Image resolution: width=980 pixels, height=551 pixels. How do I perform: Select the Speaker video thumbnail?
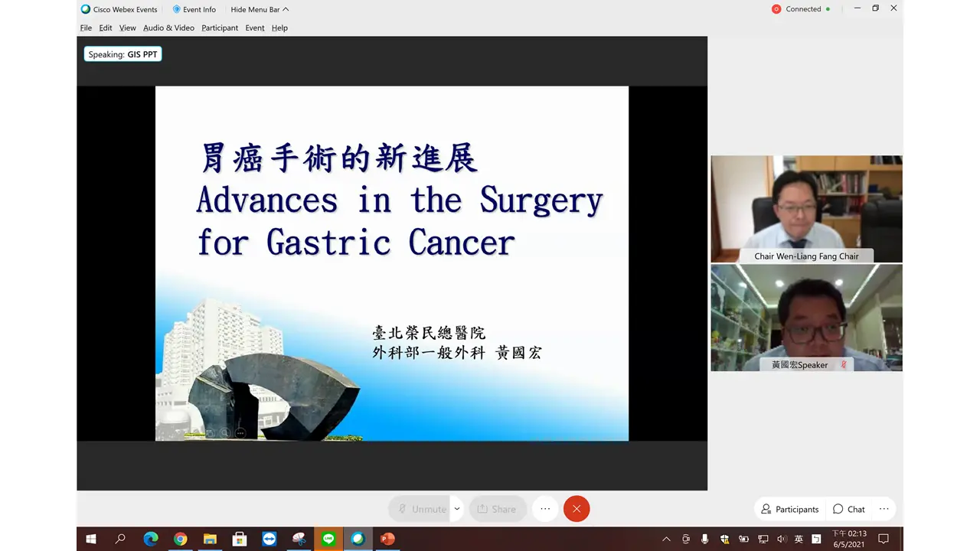click(x=806, y=317)
